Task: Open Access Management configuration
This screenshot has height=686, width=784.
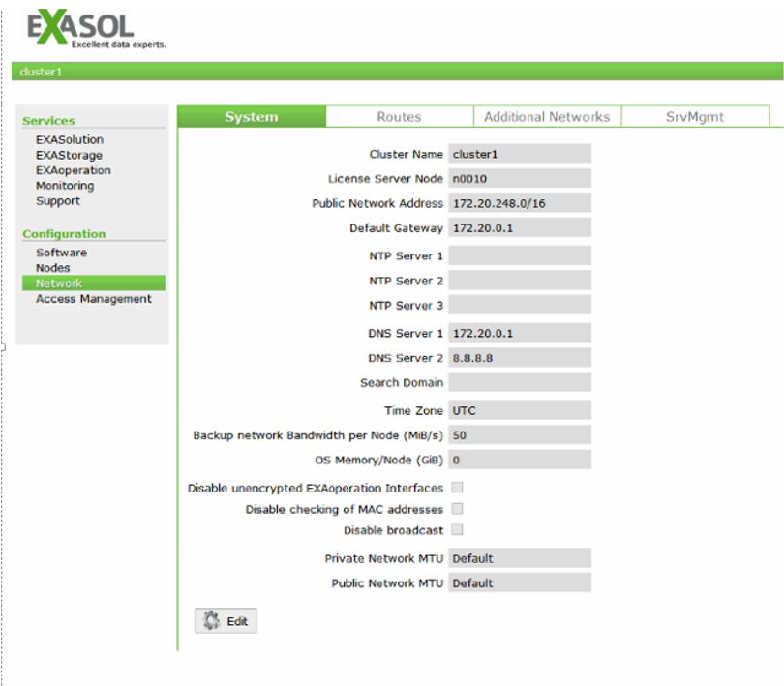Action: pos(94,299)
